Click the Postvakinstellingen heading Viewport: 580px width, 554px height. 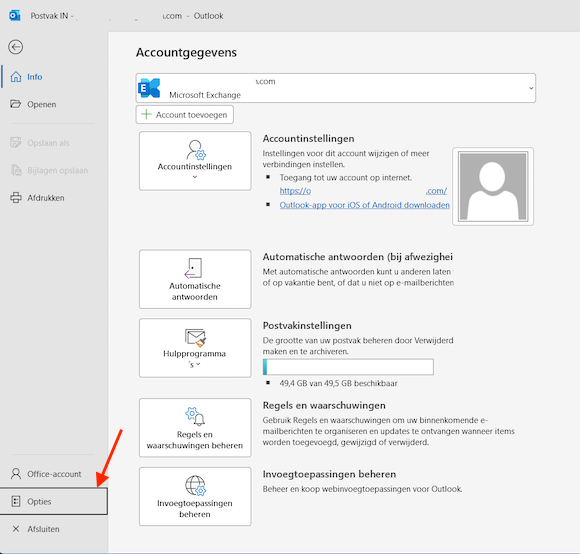(307, 325)
